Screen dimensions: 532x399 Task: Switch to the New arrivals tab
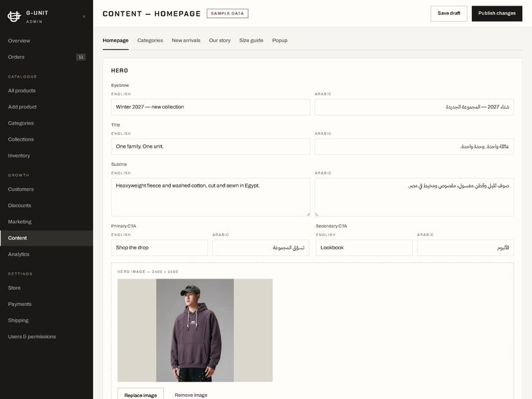(186, 41)
